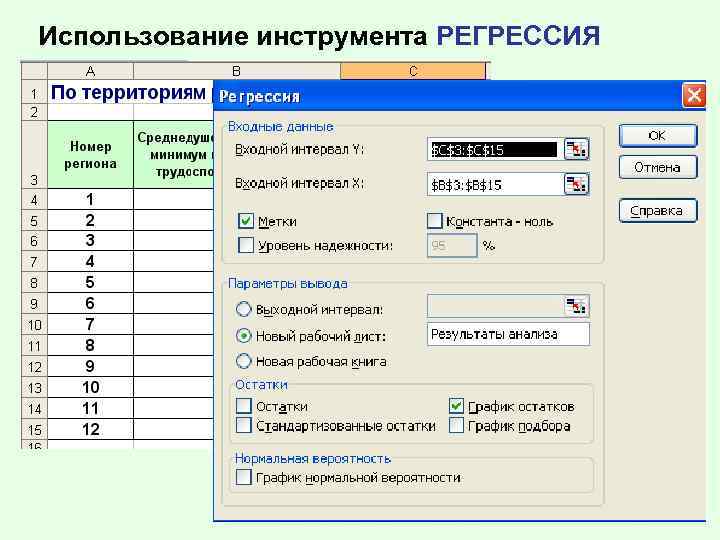This screenshot has width=720, height=540.
Task: Enable the Уровень надежности checkbox
Action: click(246, 245)
